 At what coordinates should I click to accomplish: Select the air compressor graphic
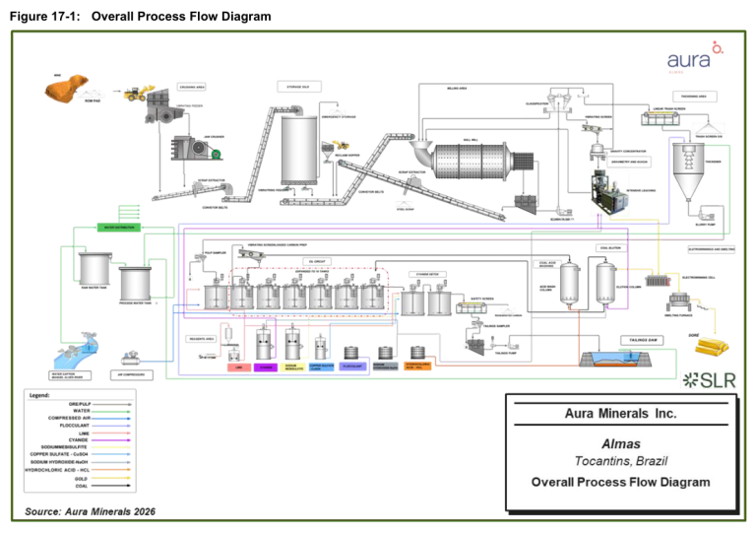(130, 358)
